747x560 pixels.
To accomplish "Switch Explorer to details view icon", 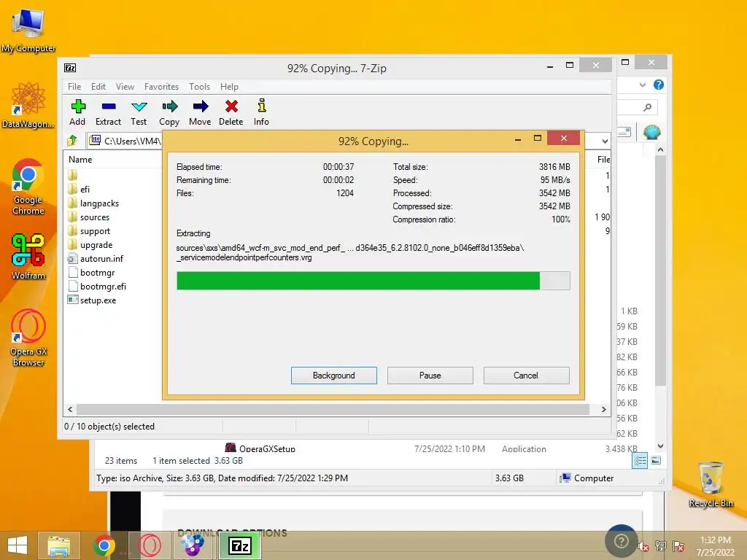I will pos(640,461).
